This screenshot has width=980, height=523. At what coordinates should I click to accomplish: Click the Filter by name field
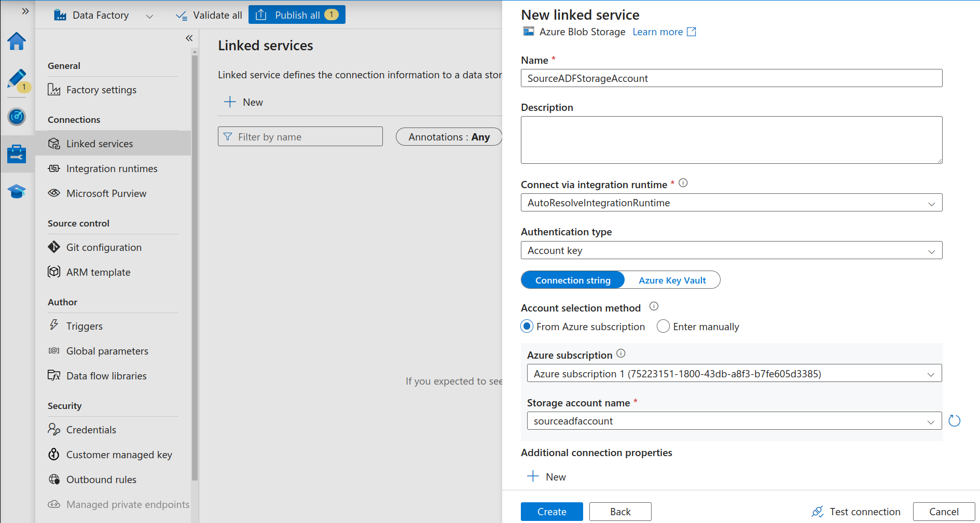300,136
